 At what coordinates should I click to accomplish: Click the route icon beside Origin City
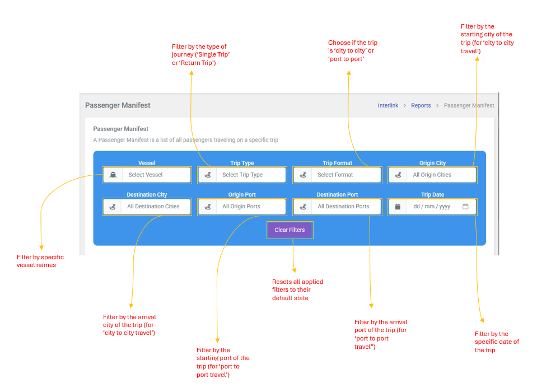click(398, 175)
